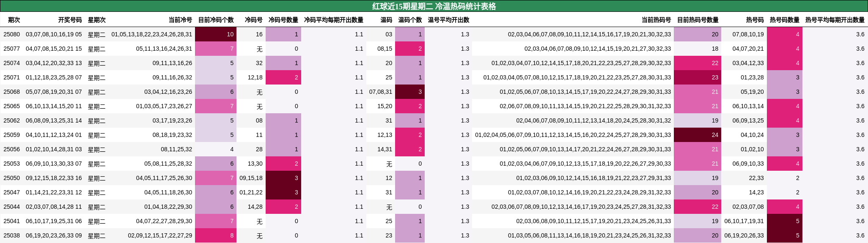Click cold numbers 09,15,18 in row 25050
The image size is (868, 243).
[251, 178]
